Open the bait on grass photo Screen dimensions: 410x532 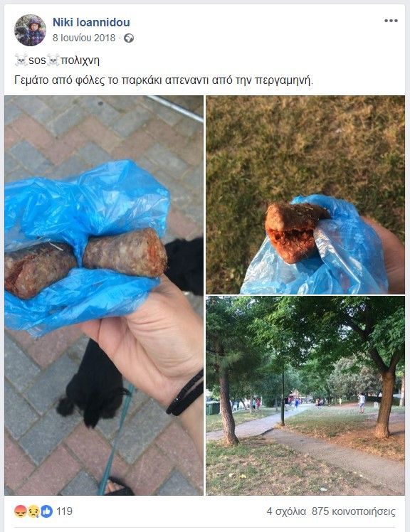[x=305, y=195]
